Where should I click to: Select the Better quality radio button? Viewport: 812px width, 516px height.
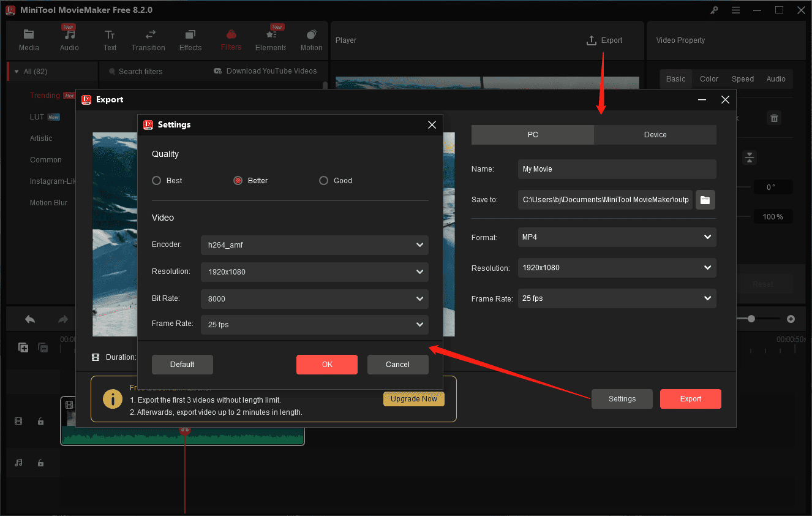pos(238,181)
